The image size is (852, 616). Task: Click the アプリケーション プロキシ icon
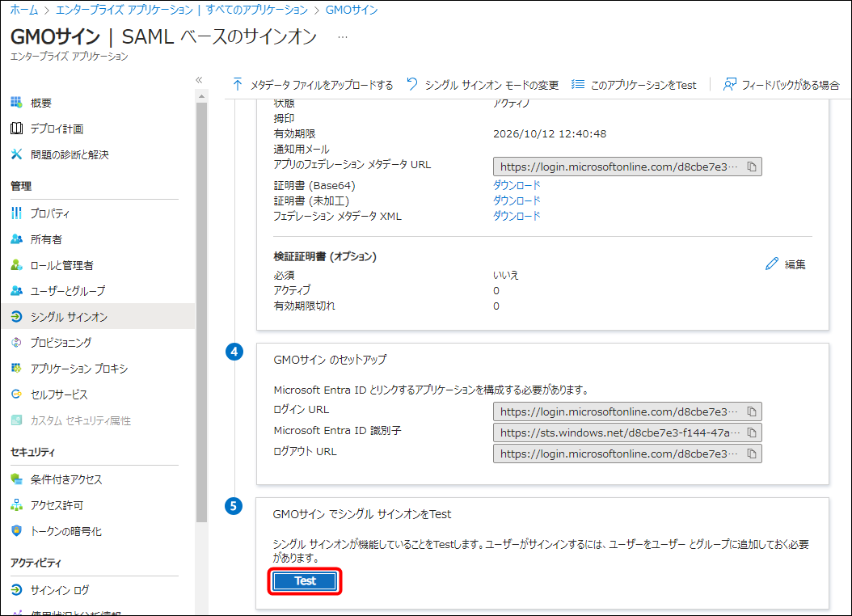(16, 369)
